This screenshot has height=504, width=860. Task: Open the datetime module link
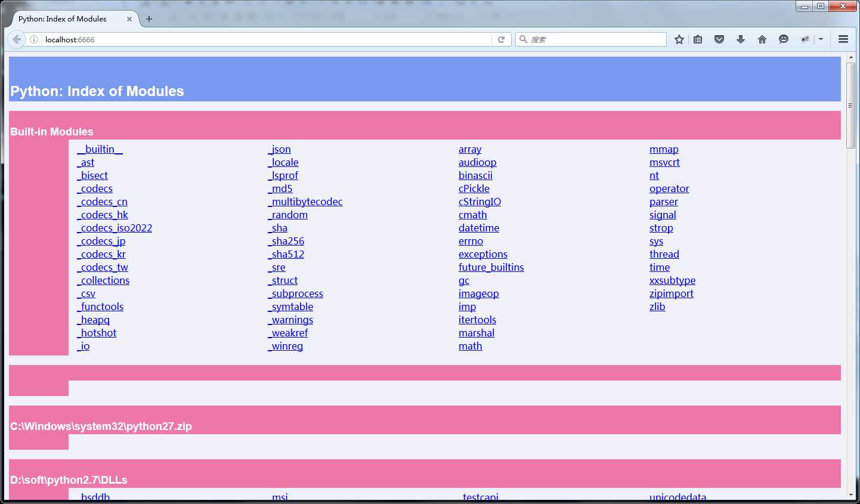pos(479,228)
